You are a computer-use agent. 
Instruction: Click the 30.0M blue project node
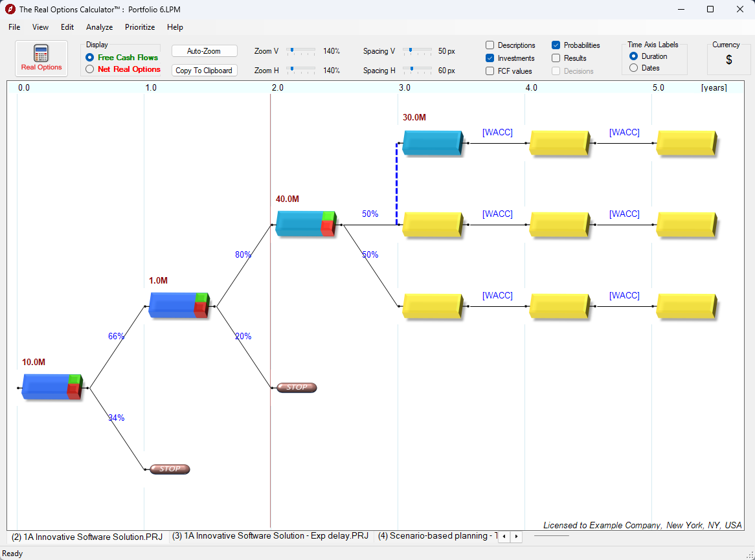tap(431, 142)
